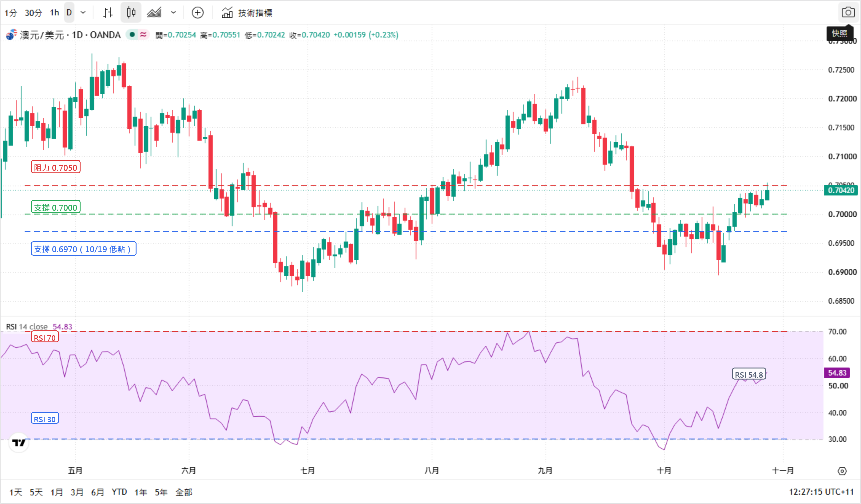Click the TradingView logo icon
Viewport: 861px width, 504px height.
click(19, 443)
